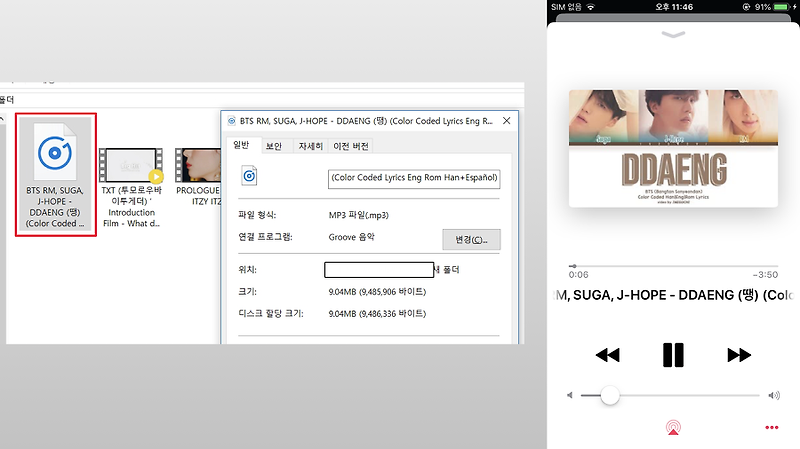Click the high volume speaker icon

coord(774,395)
